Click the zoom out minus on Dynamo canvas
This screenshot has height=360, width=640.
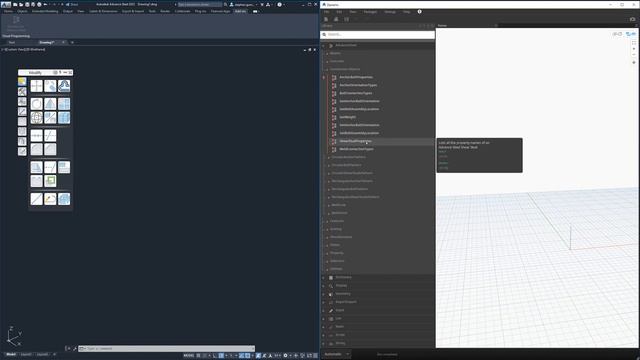tap(634, 55)
